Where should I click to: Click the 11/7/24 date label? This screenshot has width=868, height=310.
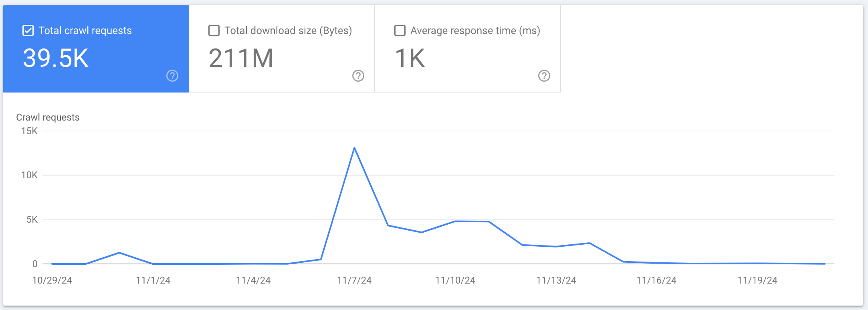tap(354, 280)
